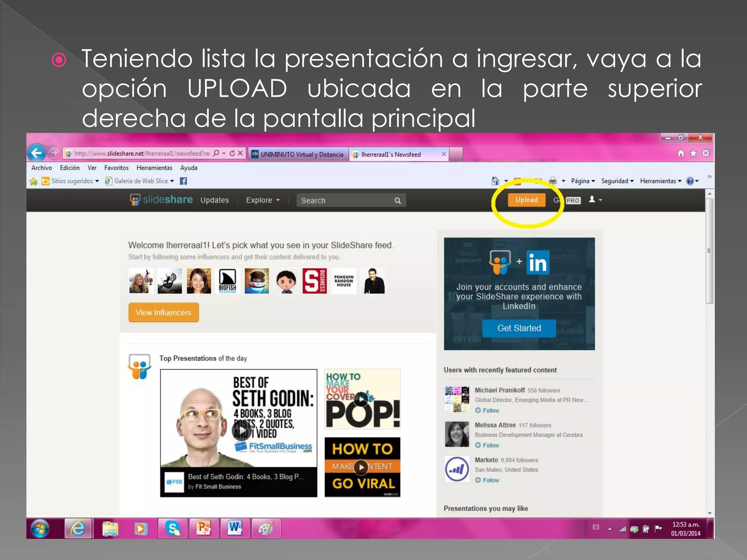The image size is (747, 560).
Task: Open the browser home icon at top right
Action: coord(681,153)
